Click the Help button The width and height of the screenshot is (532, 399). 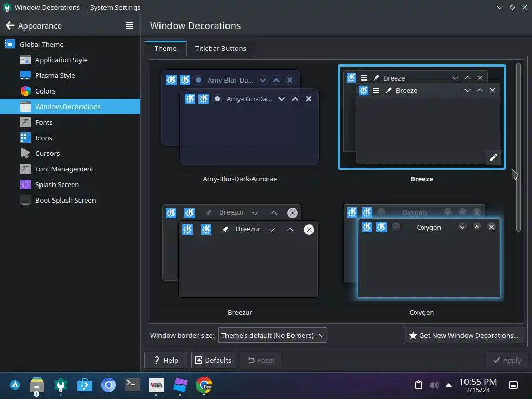[x=166, y=360]
